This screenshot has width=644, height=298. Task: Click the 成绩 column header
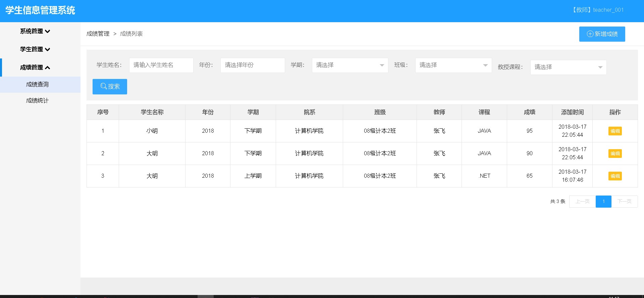(529, 112)
